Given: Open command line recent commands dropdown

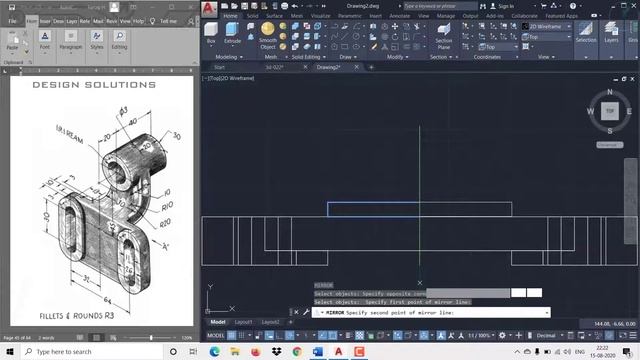Looking at the screenshot, I should 547,312.
